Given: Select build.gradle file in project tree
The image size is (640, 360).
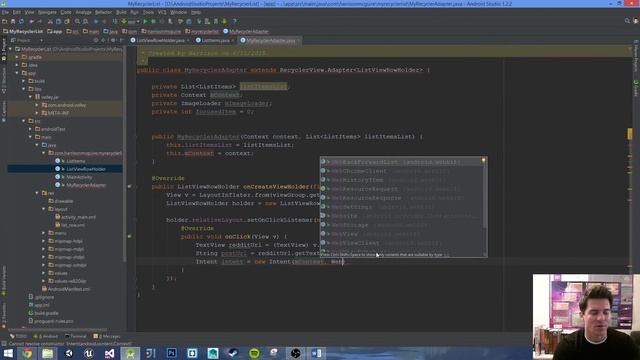Looking at the screenshot, I should [46, 313].
